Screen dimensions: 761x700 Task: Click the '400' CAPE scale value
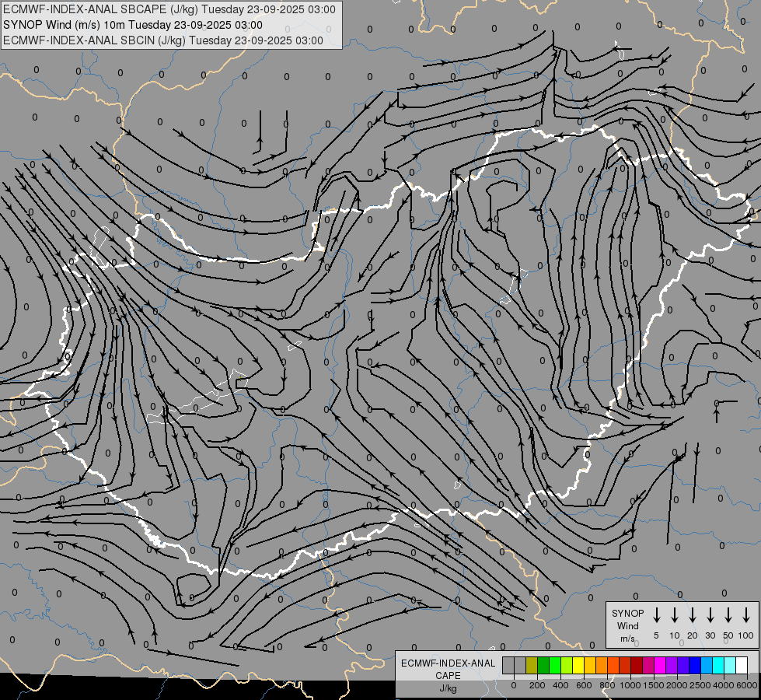pos(560,685)
